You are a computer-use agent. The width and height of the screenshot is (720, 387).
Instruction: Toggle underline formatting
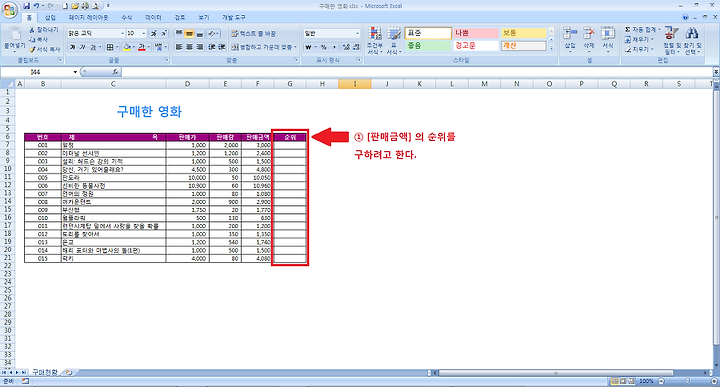point(93,47)
